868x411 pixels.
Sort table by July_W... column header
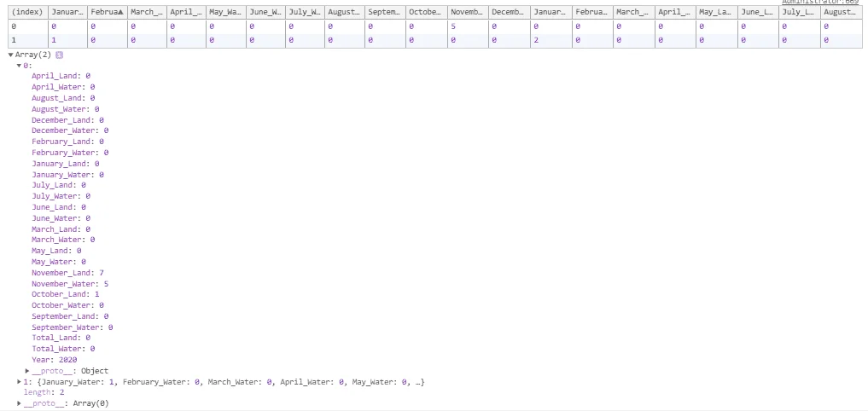(305, 12)
